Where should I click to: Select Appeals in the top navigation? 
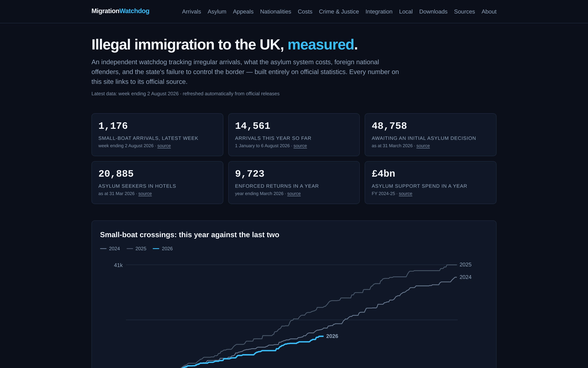(243, 11)
